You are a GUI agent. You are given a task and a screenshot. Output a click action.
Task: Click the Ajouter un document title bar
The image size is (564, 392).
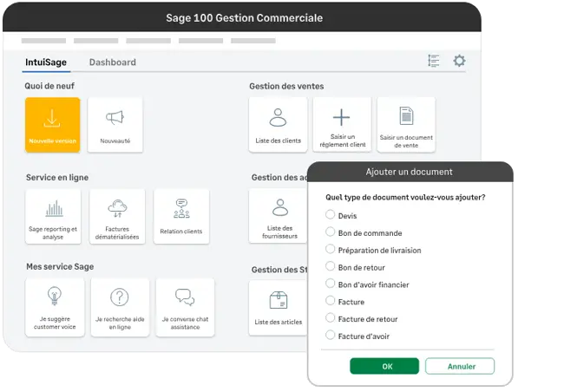(x=410, y=172)
